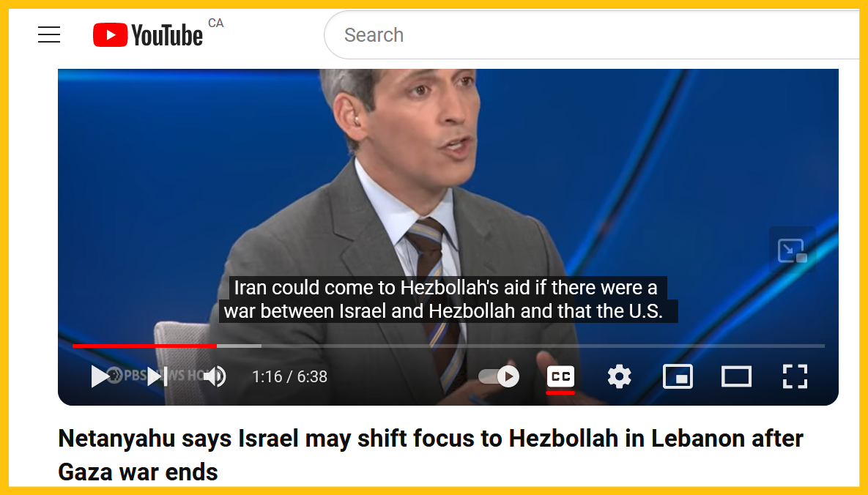Screen dimensions: 868x495
Task: Open the hamburger guide menu
Action: pos(49,35)
